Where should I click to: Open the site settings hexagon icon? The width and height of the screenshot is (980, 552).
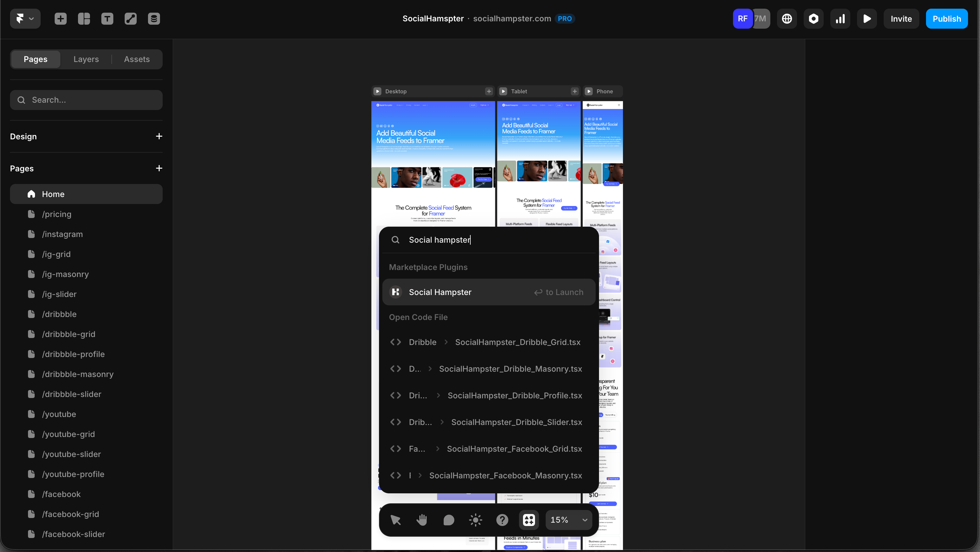coord(813,19)
